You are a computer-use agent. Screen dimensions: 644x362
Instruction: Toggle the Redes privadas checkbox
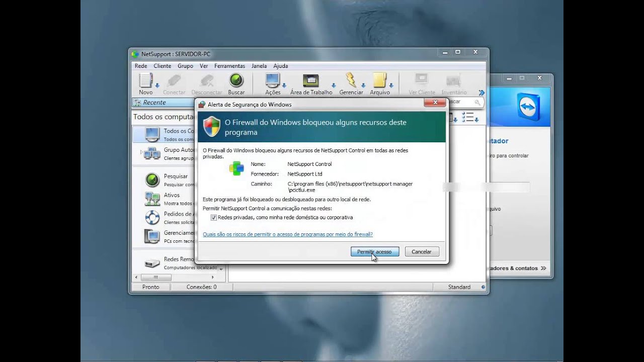[214, 217]
